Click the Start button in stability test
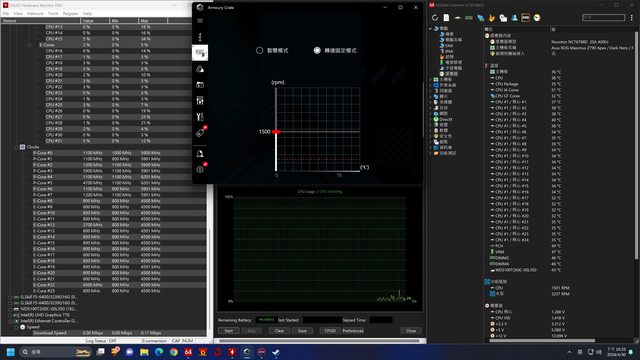This screenshot has width=640, height=360. pyautogui.click(x=229, y=331)
